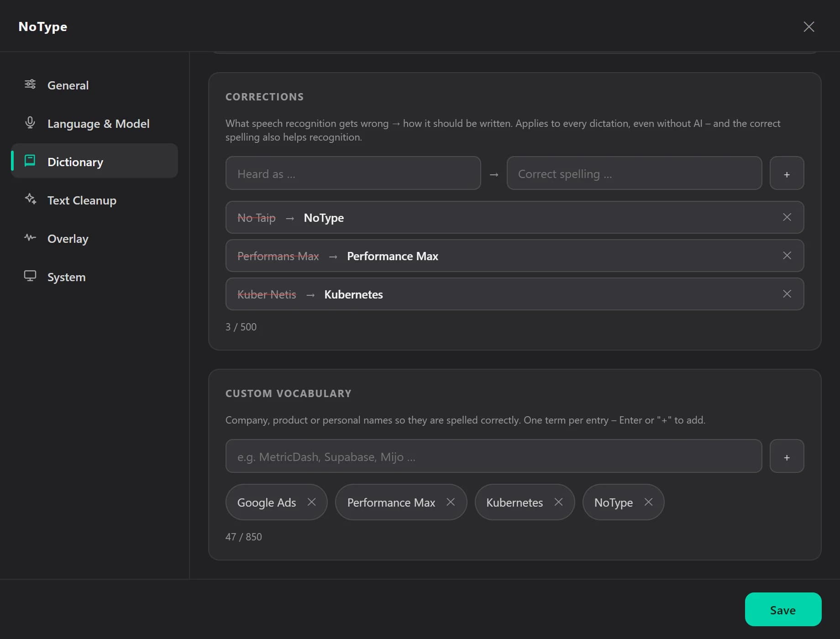Remove the NoType vocabulary chip
The image size is (840, 639).
click(x=648, y=502)
